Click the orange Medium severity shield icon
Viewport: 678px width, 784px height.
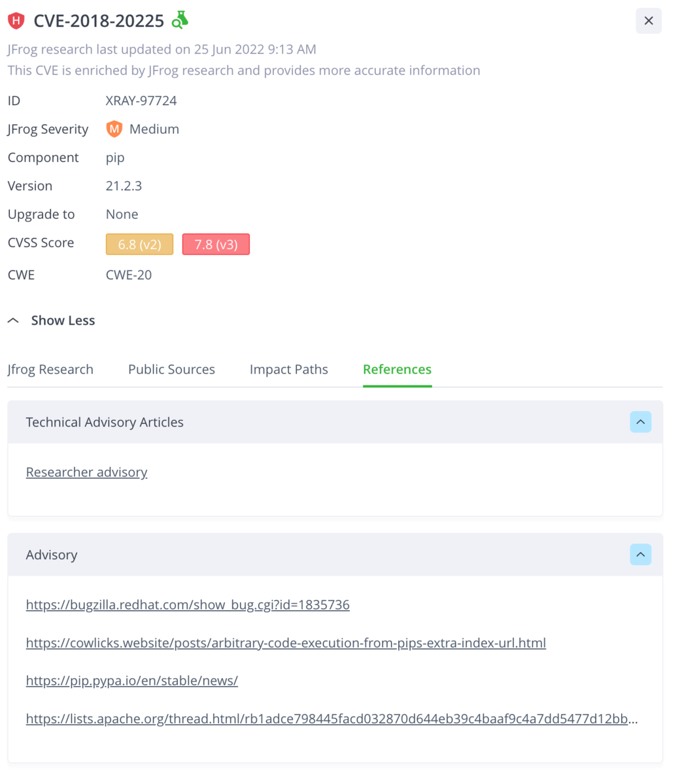(x=114, y=129)
